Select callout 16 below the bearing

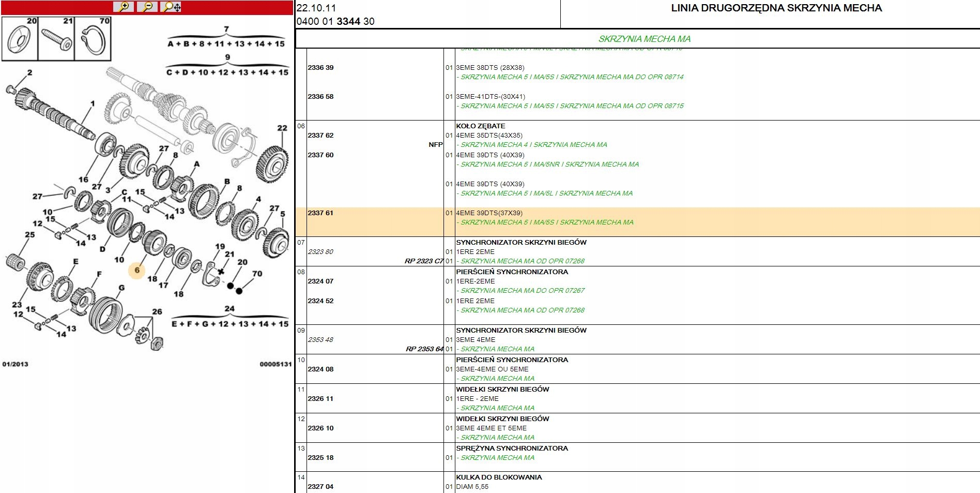tap(83, 180)
